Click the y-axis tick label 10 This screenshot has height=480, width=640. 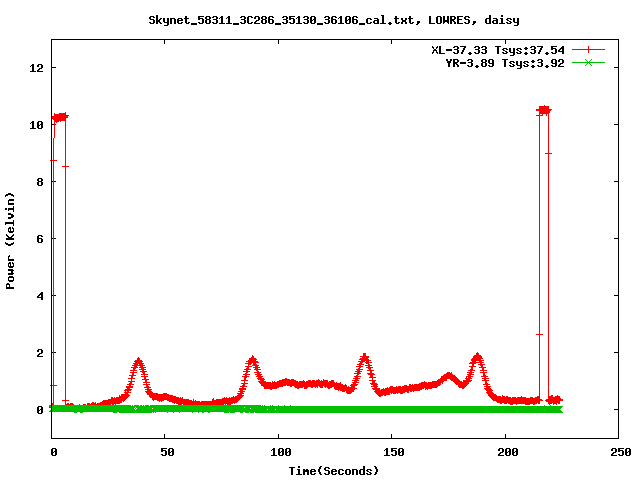36,125
